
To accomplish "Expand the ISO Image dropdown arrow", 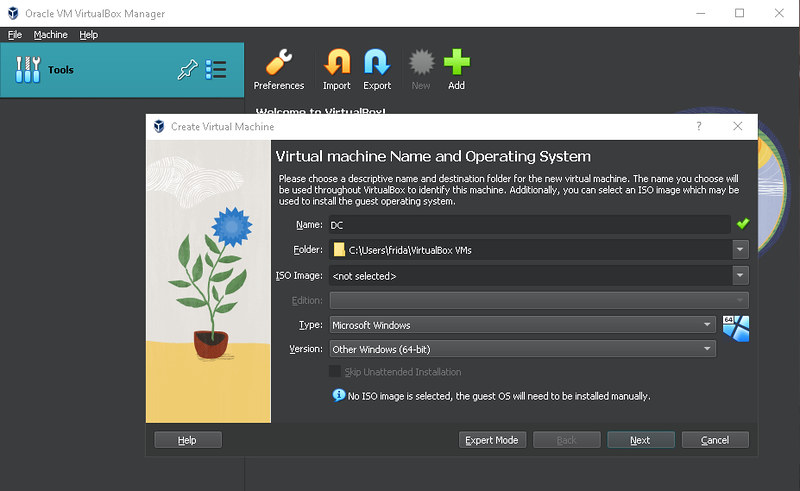I will pos(740,276).
